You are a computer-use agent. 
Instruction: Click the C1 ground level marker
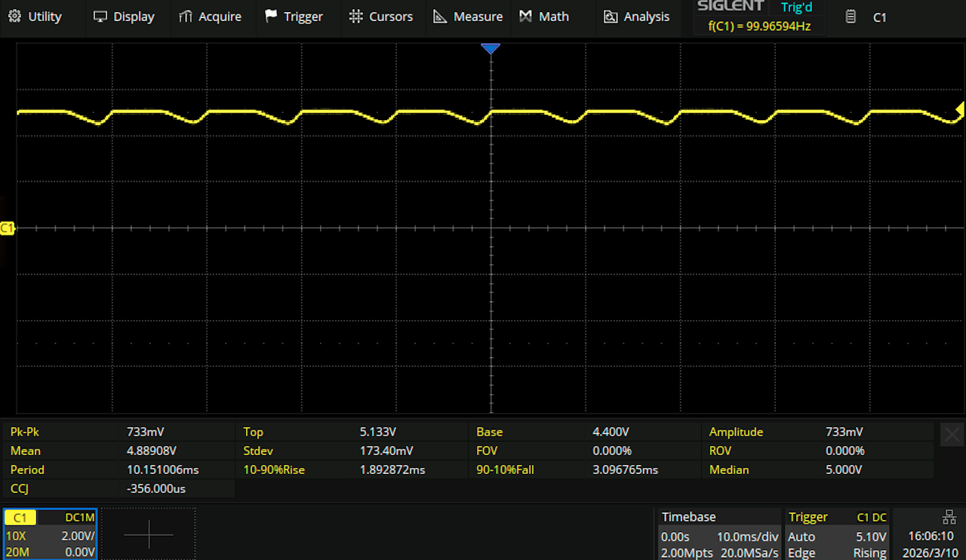click(8, 228)
